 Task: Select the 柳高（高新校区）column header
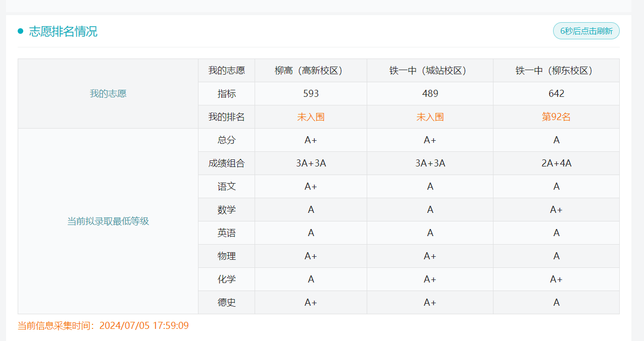pyautogui.click(x=311, y=71)
